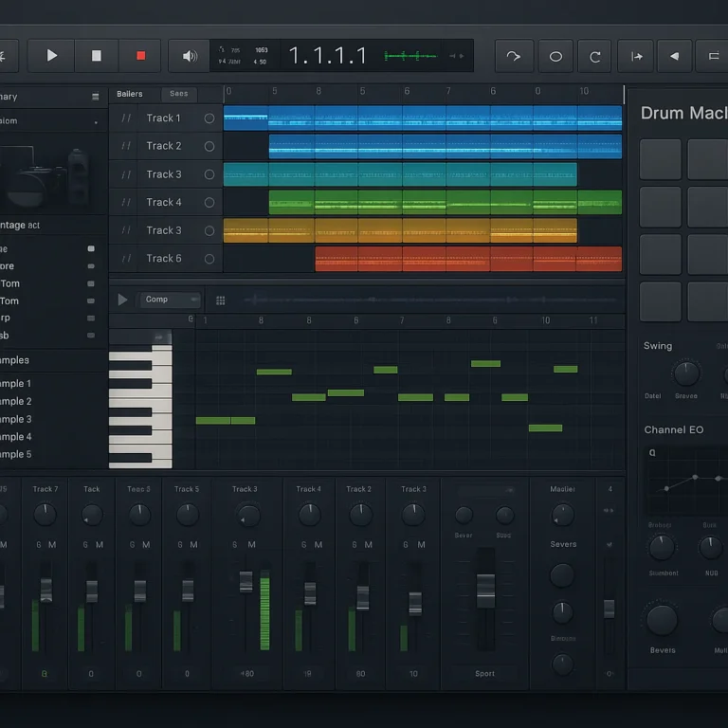Click the 19 value under Track 4 fader
This screenshot has width=728, height=728.
click(x=307, y=673)
